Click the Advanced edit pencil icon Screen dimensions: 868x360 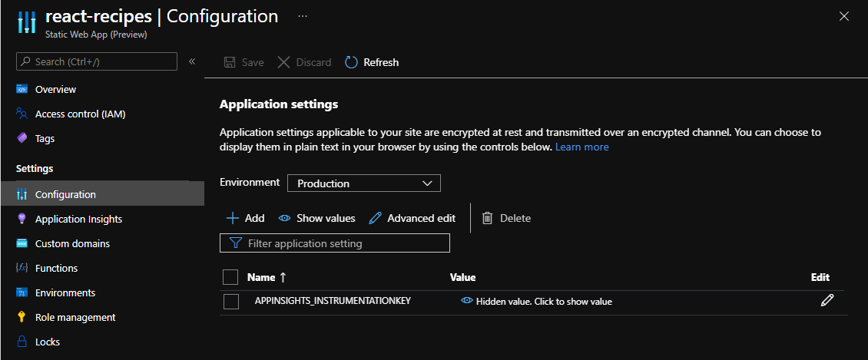click(375, 219)
